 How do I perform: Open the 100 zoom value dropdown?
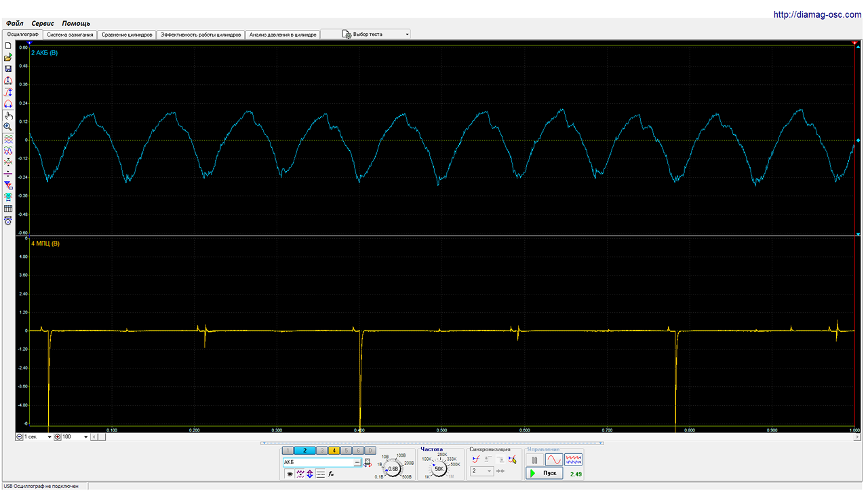click(x=75, y=437)
